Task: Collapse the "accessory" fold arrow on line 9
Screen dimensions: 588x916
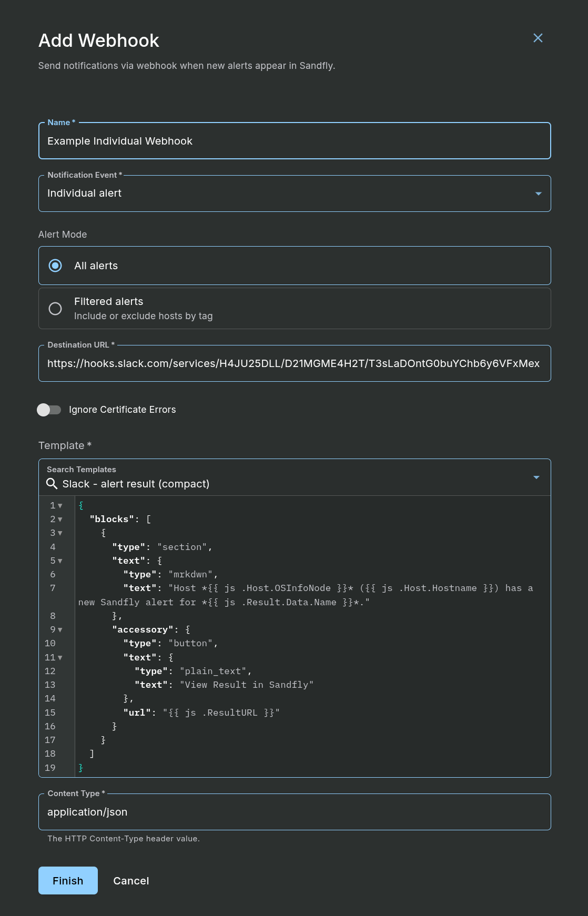Action: click(60, 630)
